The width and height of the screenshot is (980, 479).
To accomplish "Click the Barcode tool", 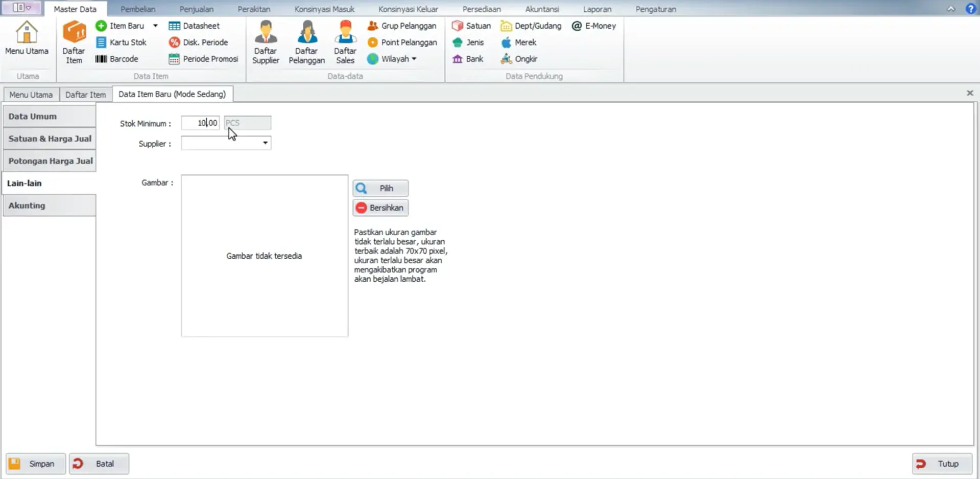I will pyautogui.click(x=117, y=59).
